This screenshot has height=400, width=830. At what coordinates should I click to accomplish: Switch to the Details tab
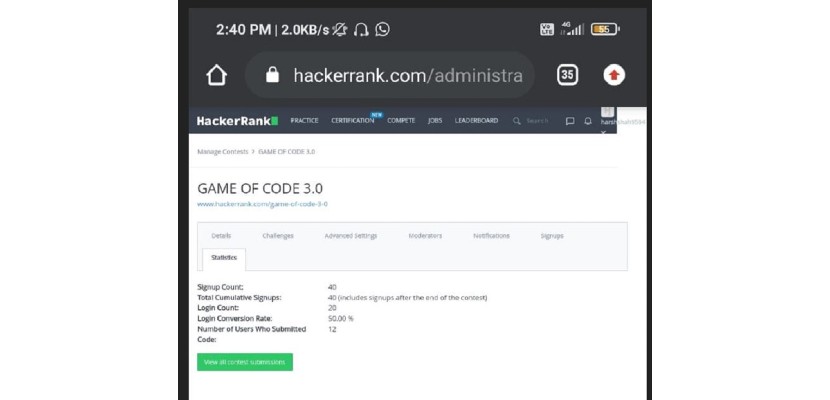click(x=221, y=236)
